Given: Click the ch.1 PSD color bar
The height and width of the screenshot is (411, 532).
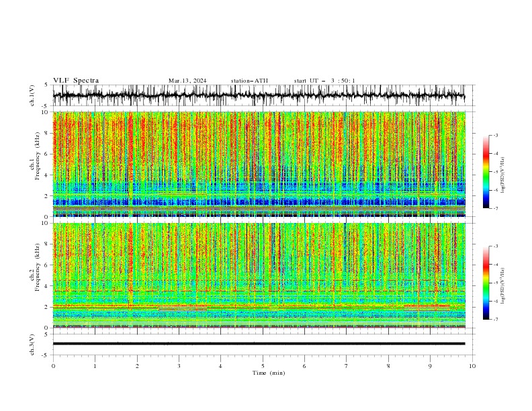Looking at the screenshot, I should pyautogui.click(x=486, y=172).
